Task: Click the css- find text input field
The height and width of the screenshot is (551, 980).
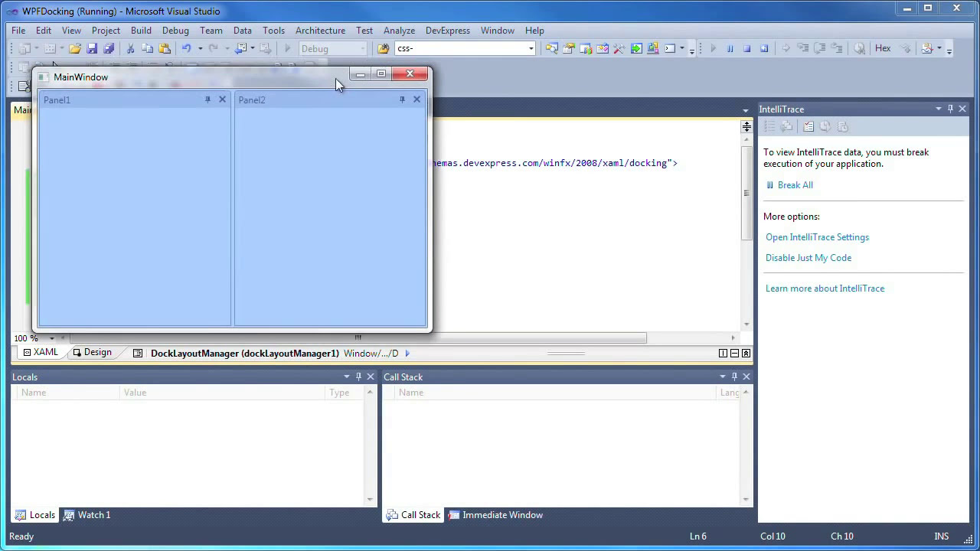Action: pyautogui.click(x=460, y=48)
